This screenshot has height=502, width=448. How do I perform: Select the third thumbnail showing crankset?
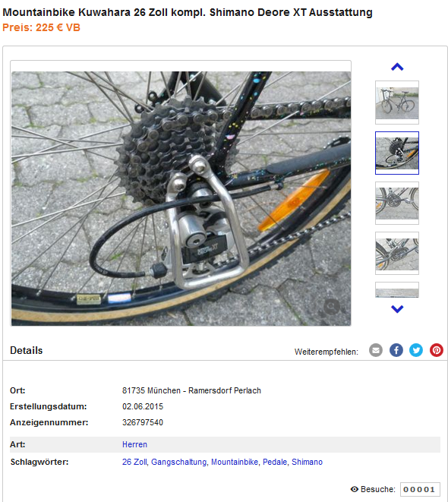397,203
